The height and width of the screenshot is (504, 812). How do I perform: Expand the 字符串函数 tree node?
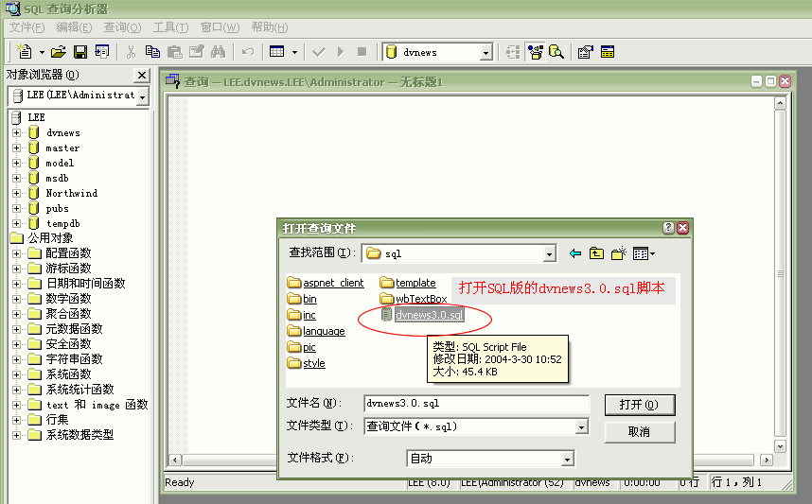click(16, 359)
